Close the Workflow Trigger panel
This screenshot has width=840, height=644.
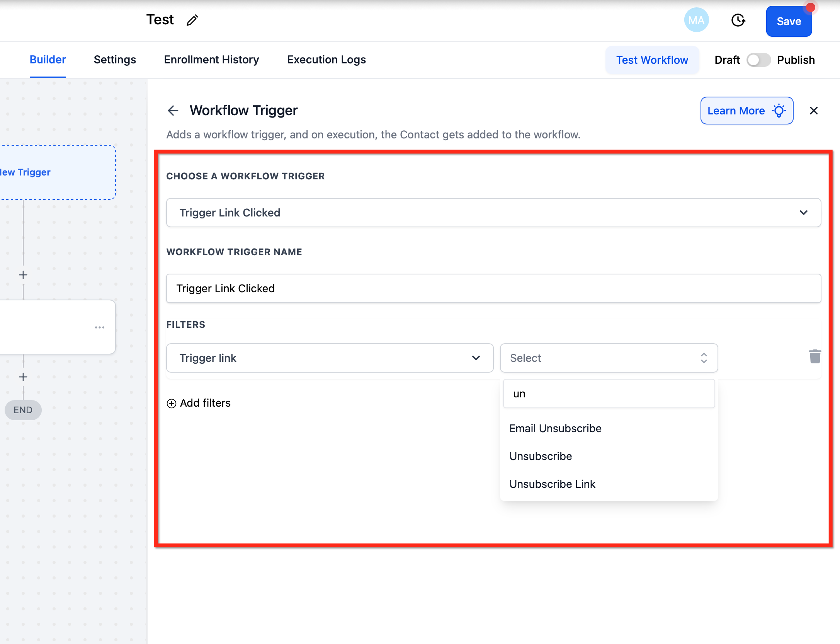click(813, 111)
